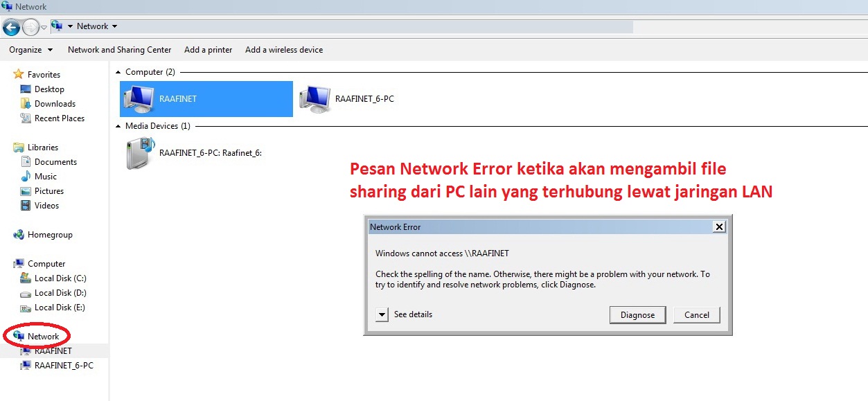Click the Diagnose button
868x401 pixels.
pyautogui.click(x=637, y=314)
